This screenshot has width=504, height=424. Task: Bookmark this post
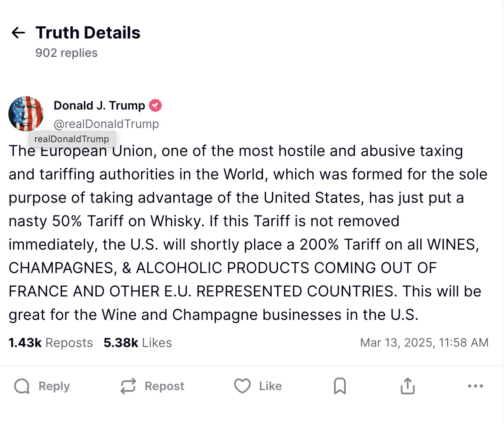coord(339,386)
